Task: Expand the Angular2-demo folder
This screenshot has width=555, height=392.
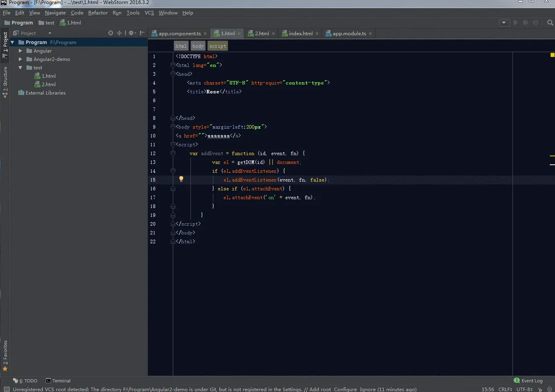Action: 20,59
